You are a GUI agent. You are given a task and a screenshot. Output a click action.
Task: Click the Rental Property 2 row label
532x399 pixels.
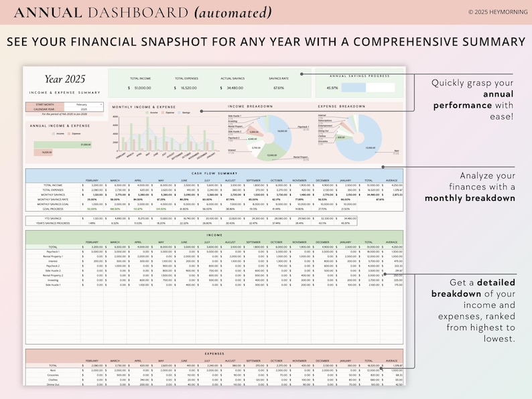pyautogui.click(x=53, y=276)
